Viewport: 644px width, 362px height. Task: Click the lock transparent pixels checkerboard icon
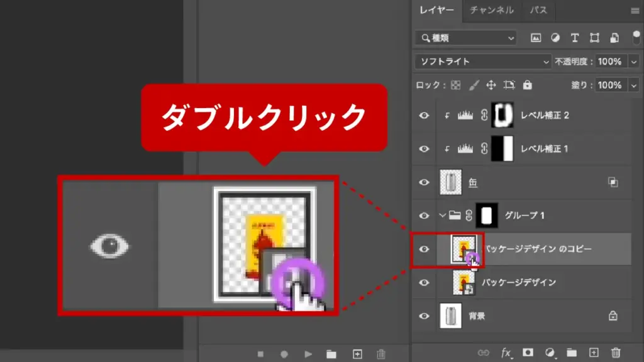point(456,85)
